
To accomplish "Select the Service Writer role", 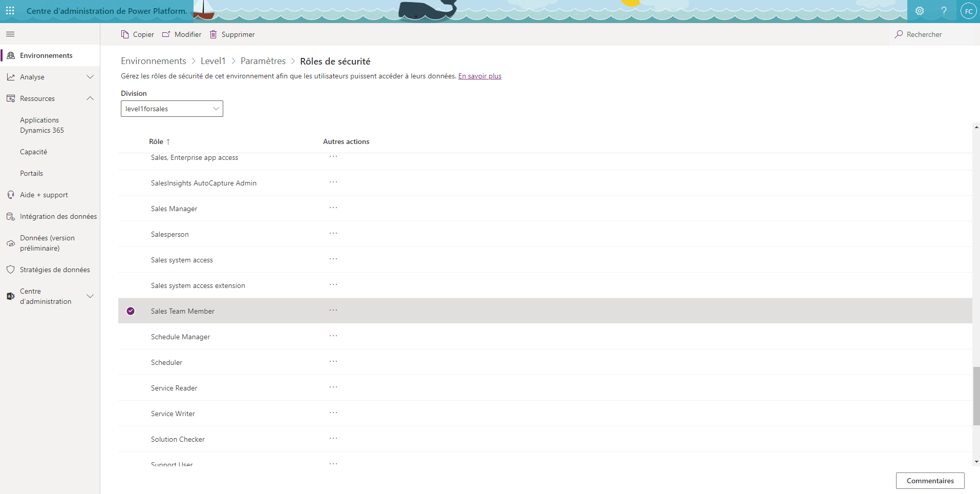I will (x=545, y=414).
